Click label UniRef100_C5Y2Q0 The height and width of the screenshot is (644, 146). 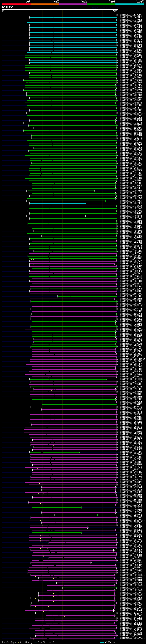(x=131, y=75)
